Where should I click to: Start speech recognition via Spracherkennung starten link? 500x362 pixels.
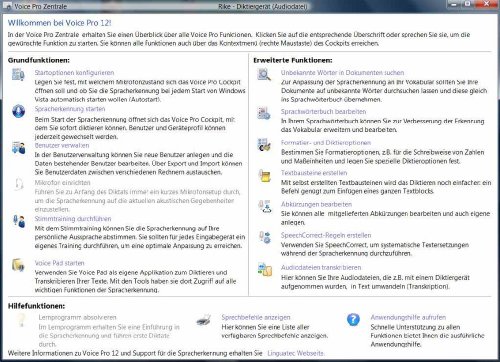(x=70, y=109)
